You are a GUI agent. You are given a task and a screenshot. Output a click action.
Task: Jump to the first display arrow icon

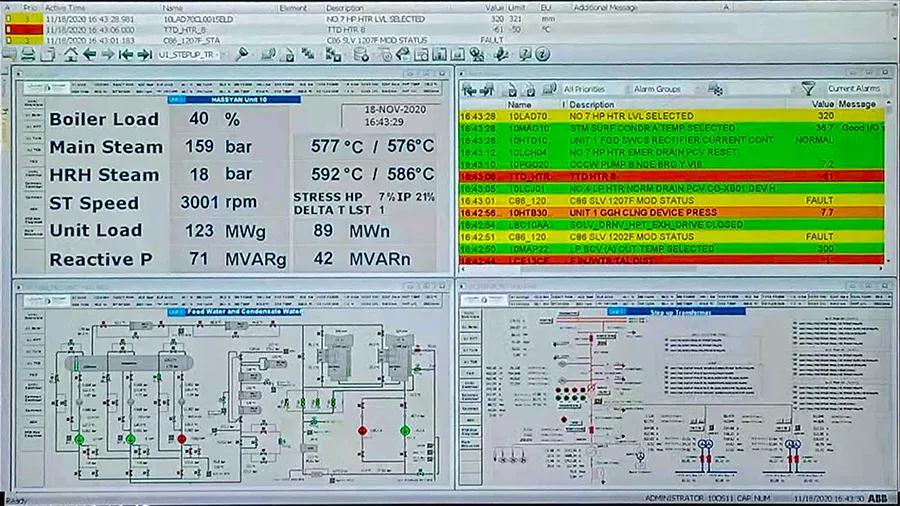click(x=126, y=54)
